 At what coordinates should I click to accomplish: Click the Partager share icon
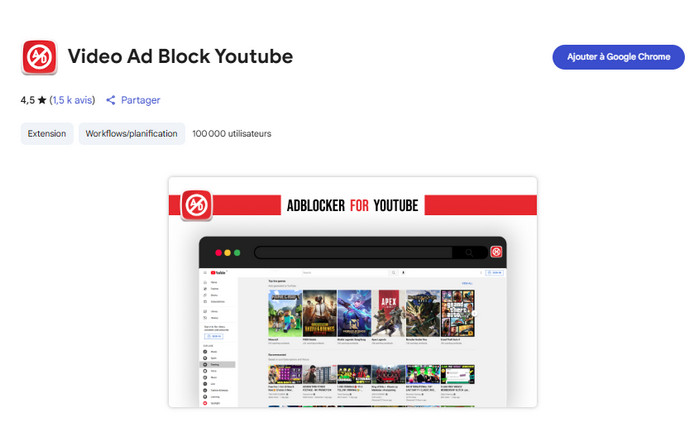pos(111,101)
